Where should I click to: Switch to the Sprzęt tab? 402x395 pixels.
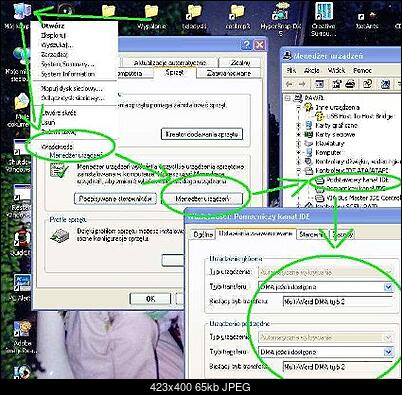coord(175,72)
